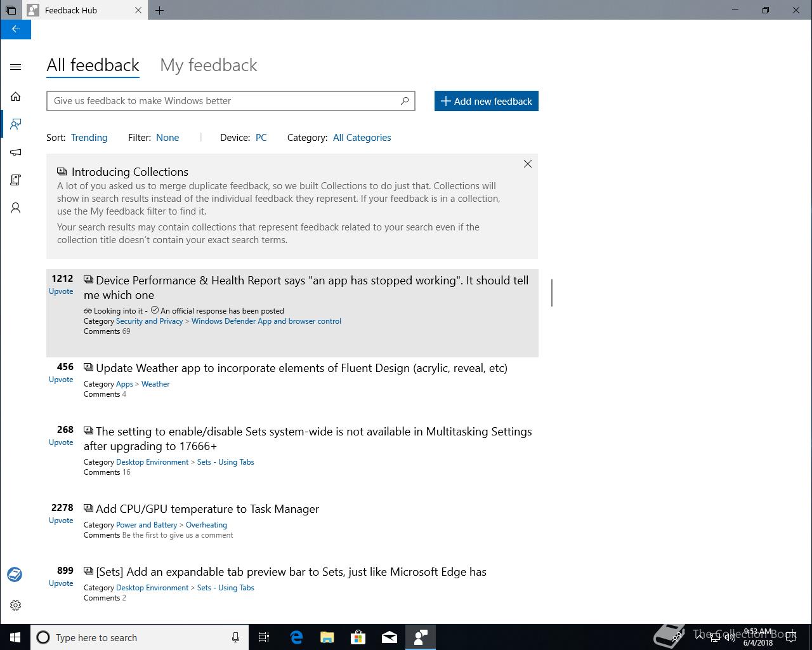Image resolution: width=812 pixels, height=650 pixels.
Task: Click Sets - Using Tabs under tab preview feedback
Action: 225,588
